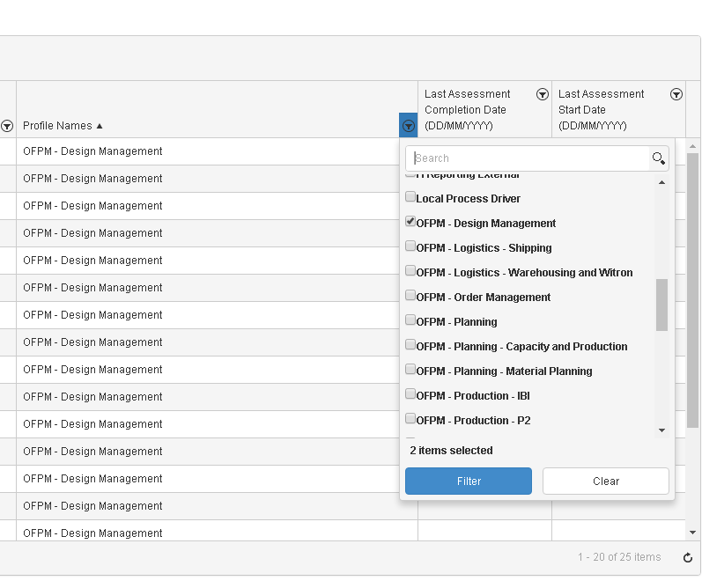Check the Local Process Driver checkbox
This screenshot has width=702, height=588.
pos(410,197)
